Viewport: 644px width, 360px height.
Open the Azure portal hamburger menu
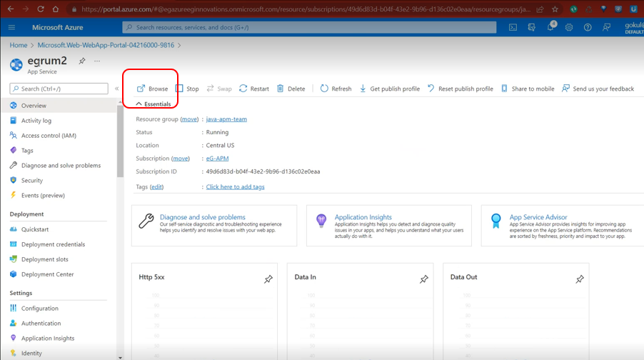tap(11, 27)
